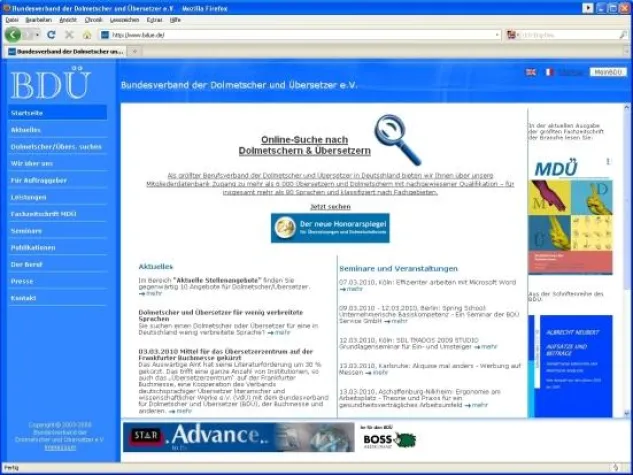Open a new tab with the plus button
633x475 pixels.
pos(135,51)
